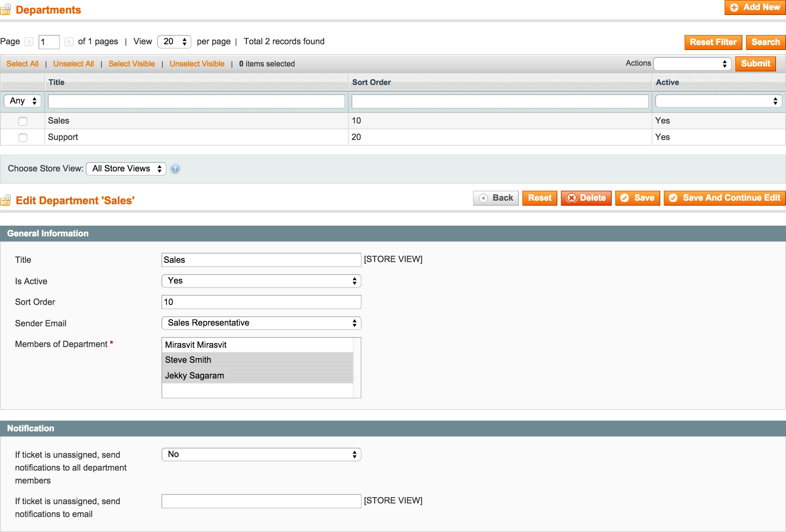Open the per page View selector

[174, 41]
